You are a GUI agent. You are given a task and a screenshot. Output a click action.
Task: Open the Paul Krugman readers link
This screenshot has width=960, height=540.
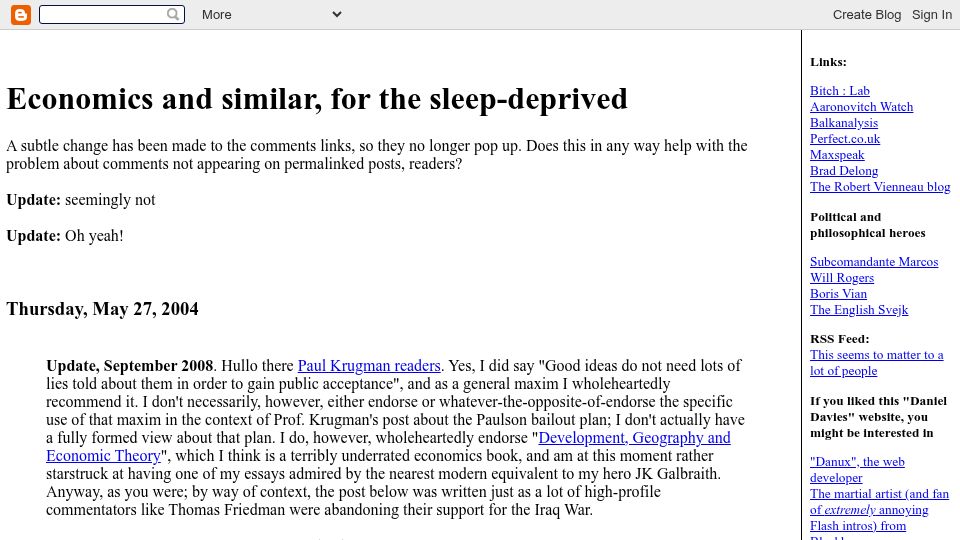[x=369, y=366]
